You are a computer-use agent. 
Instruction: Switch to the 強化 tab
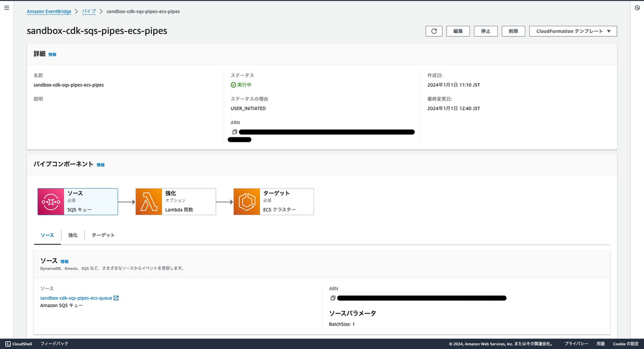(73, 235)
